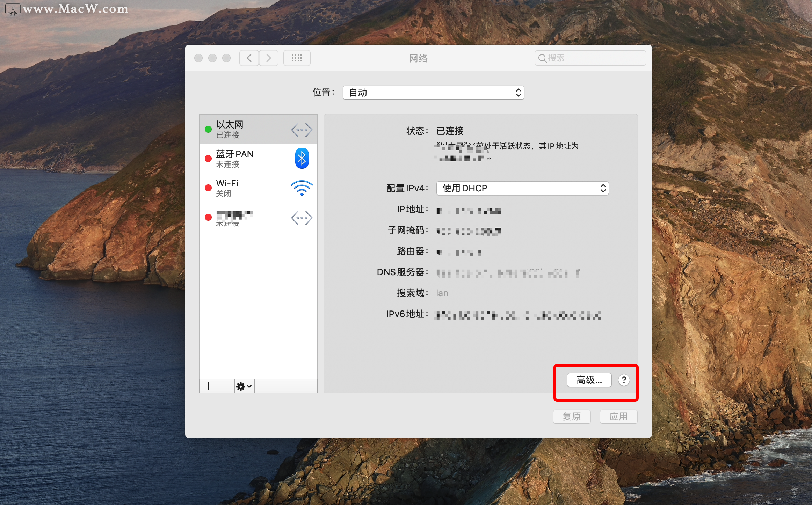Select 蓝牙 PAN service in list
812x505 pixels.
pyautogui.click(x=245, y=159)
